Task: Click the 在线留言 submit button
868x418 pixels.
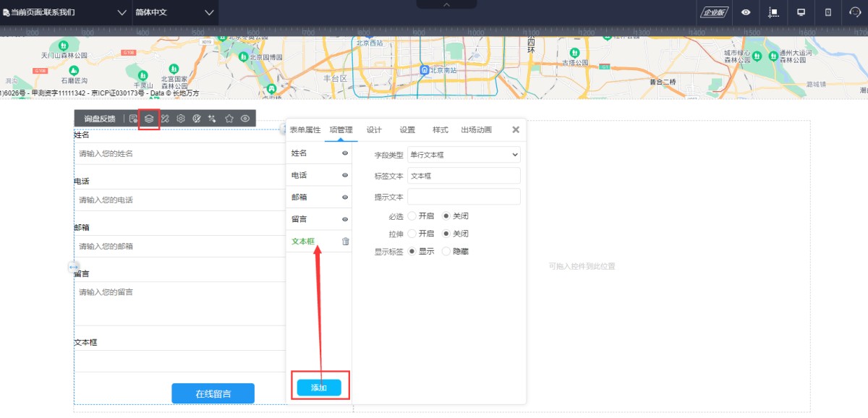Action: click(213, 393)
